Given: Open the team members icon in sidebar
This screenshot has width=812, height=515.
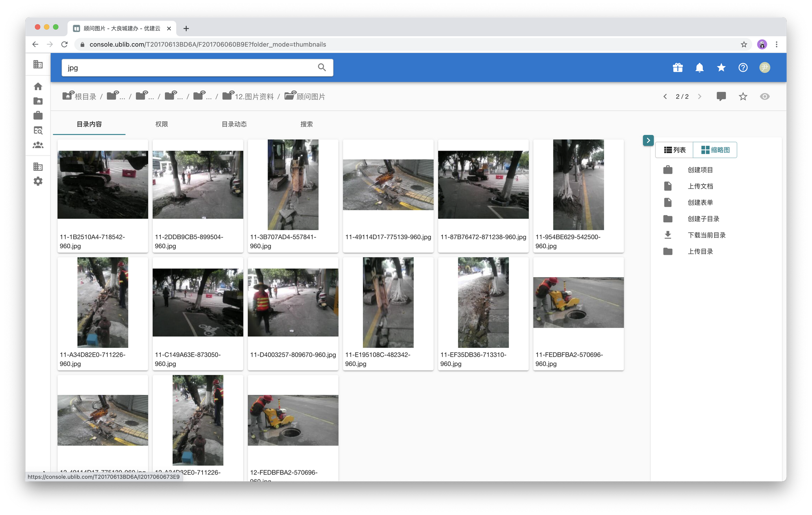Looking at the screenshot, I should pos(38,145).
